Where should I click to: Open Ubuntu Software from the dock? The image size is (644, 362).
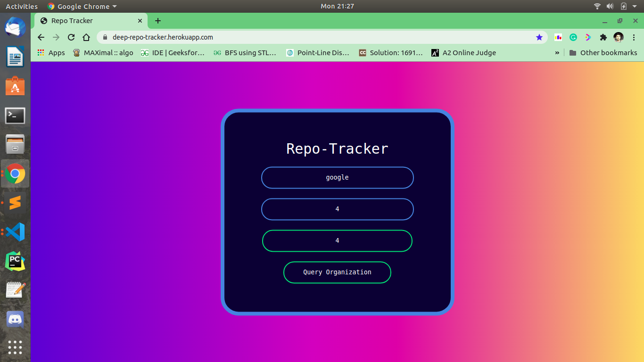point(15,86)
